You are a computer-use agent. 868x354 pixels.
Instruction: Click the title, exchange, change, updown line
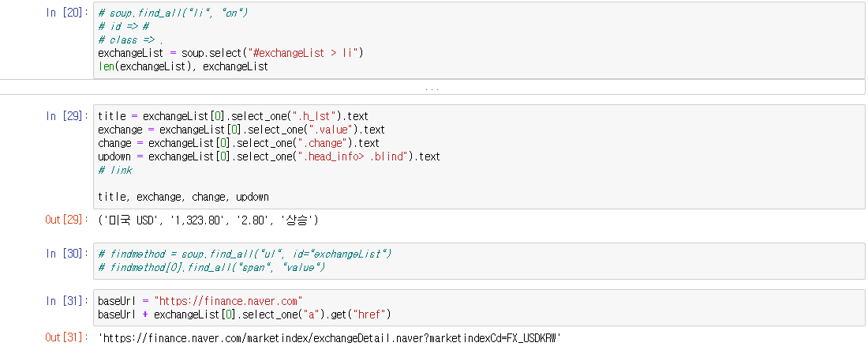(183, 197)
